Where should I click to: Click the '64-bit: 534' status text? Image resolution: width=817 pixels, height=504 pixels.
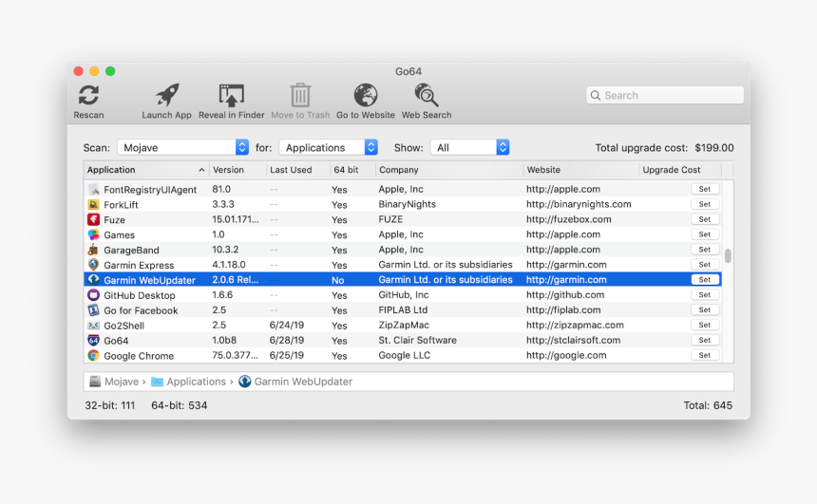[180, 405]
